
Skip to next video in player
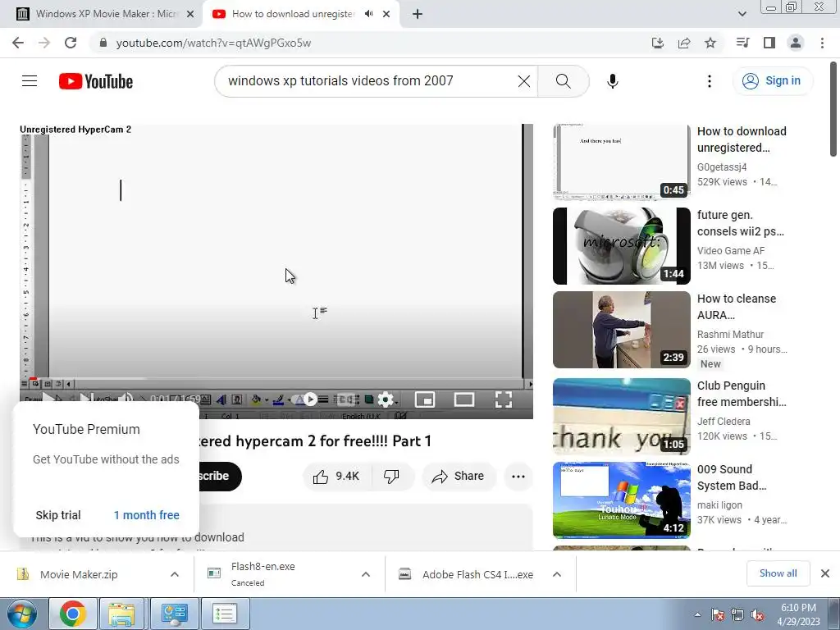84,399
